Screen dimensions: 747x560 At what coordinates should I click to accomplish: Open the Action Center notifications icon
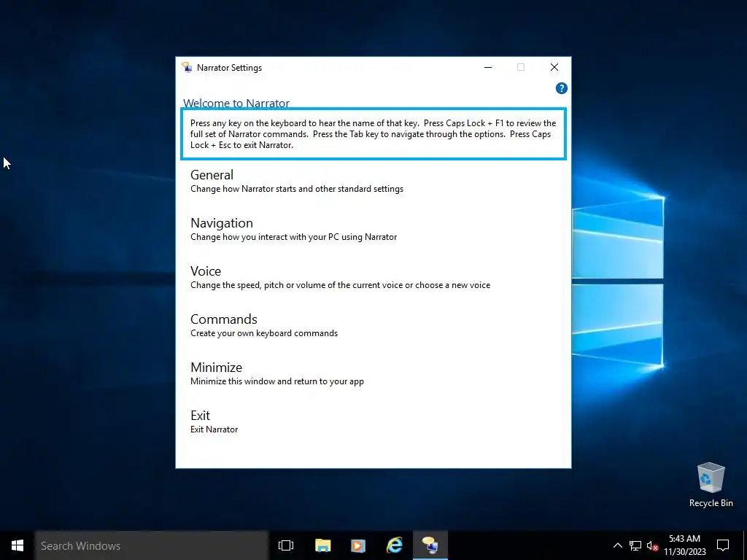(x=723, y=545)
